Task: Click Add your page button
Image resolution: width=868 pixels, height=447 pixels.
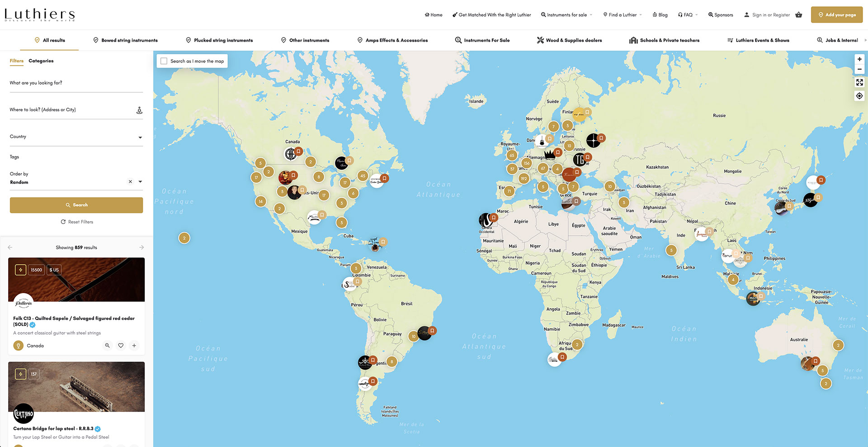Action: [837, 15]
